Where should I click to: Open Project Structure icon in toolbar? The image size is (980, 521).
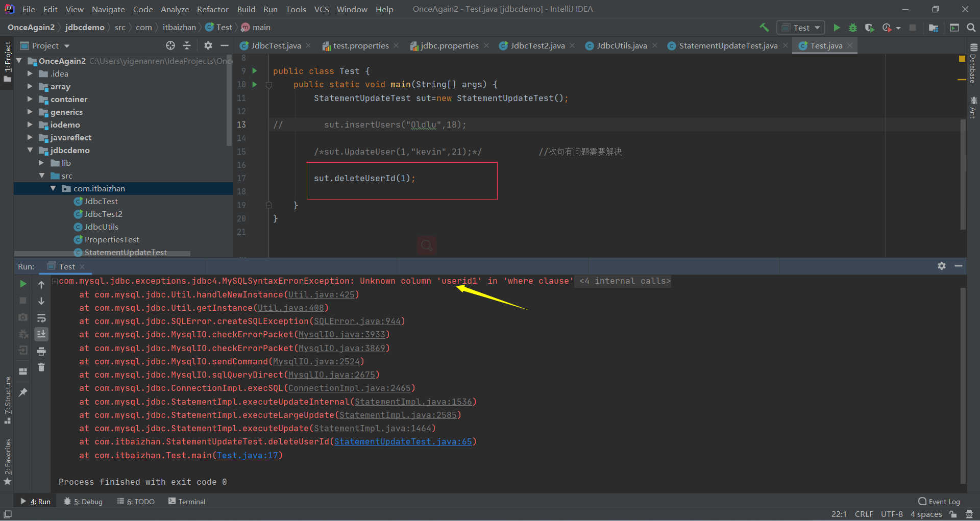(934, 28)
